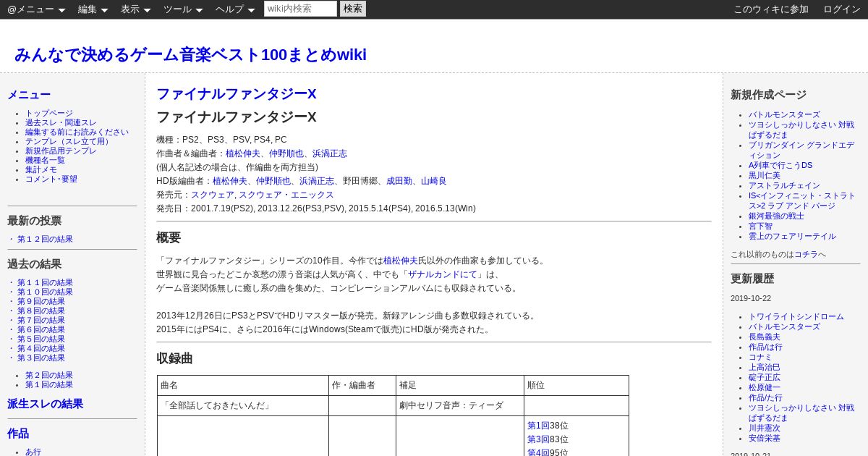Open the 編集 dropdown menu
Image resolution: width=868 pixels, height=456 pixels.
[x=93, y=9]
